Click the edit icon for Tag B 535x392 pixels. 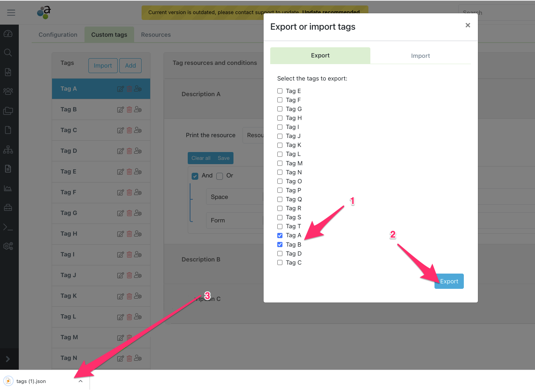click(x=120, y=110)
